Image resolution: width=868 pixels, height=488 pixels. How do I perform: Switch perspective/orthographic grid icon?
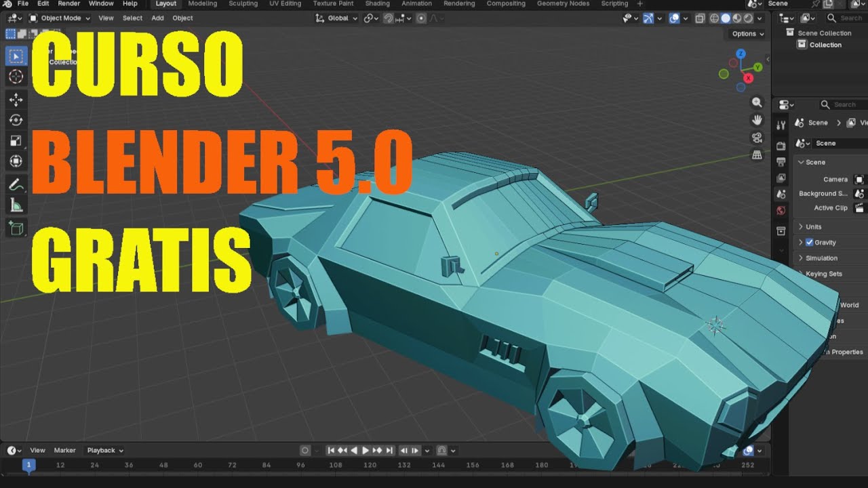click(757, 155)
